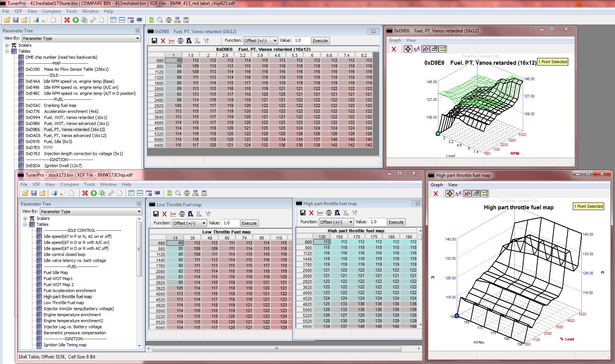Viewport: 615px width, 364px height.
Task: Open the Function dropdown in 0xD9E6 table editor
Action: [261, 41]
